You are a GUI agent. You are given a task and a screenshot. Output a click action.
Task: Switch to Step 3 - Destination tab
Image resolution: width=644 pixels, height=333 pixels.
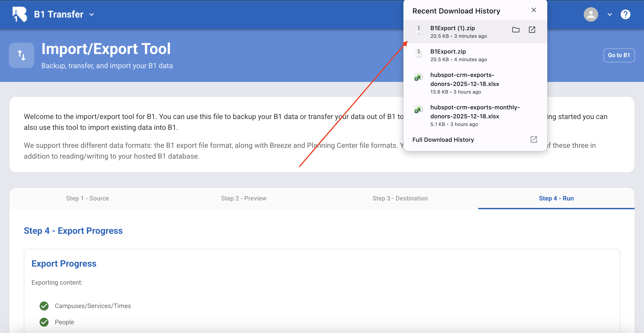(400, 198)
